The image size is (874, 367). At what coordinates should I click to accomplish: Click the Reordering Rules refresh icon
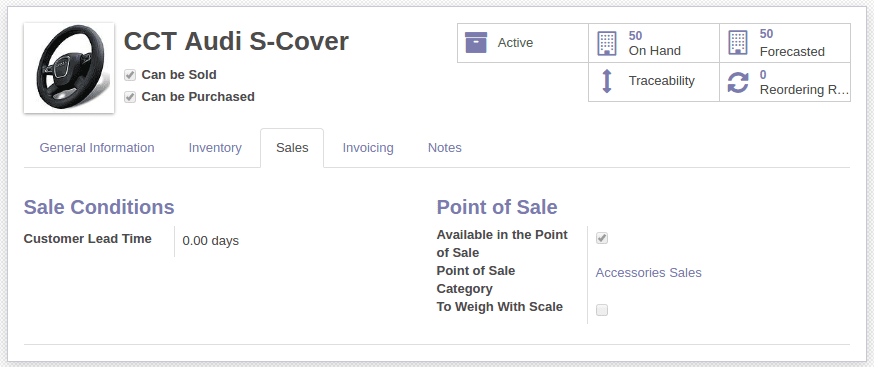click(x=738, y=82)
